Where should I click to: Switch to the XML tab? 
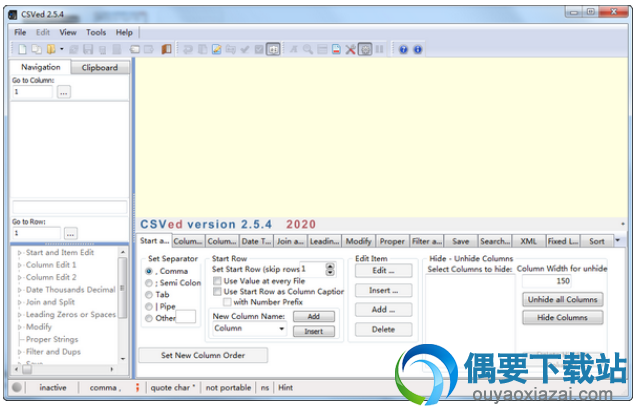pos(529,241)
